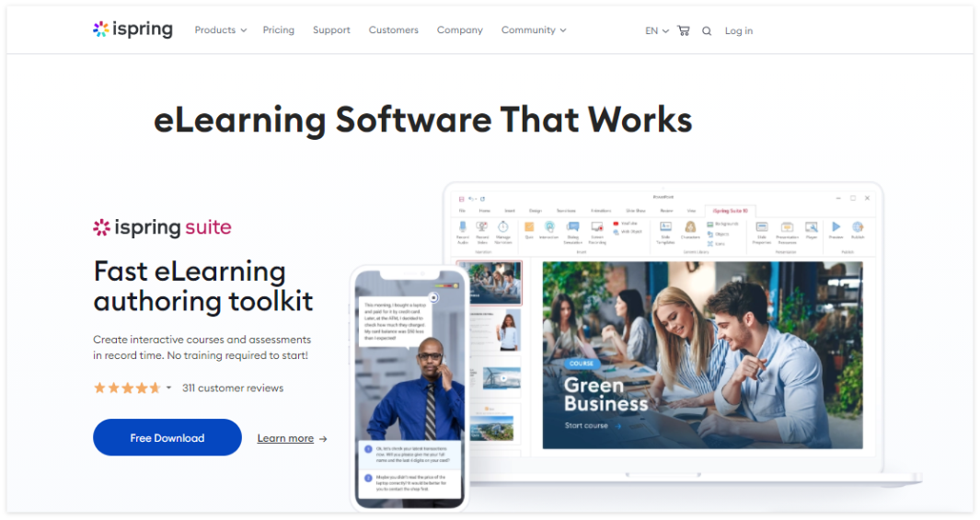Screen dimensions: 980x520
Task: Click the Publish globe icon
Action: (x=858, y=227)
